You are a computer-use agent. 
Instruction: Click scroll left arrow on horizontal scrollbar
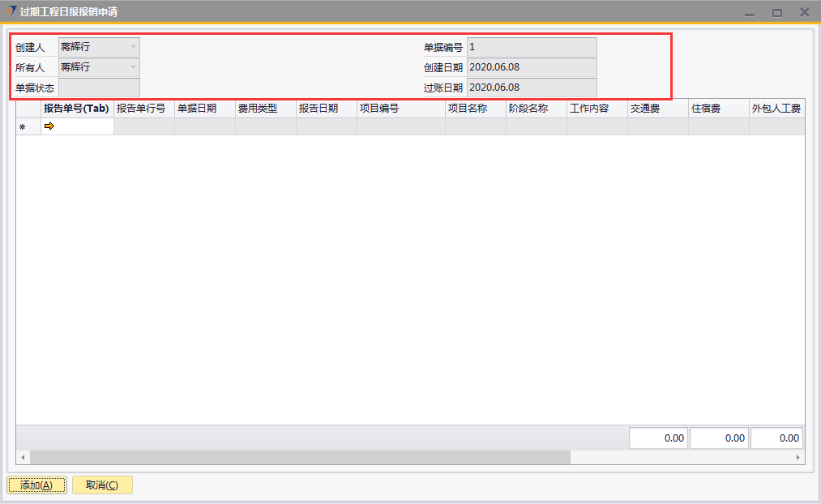pyautogui.click(x=23, y=458)
